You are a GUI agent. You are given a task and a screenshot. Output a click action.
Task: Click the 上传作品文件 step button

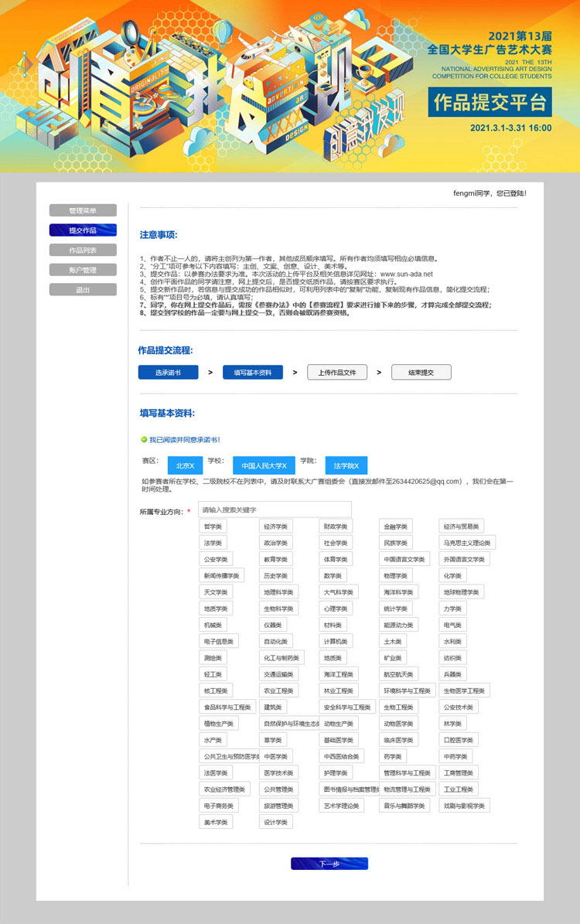[x=337, y=373]
